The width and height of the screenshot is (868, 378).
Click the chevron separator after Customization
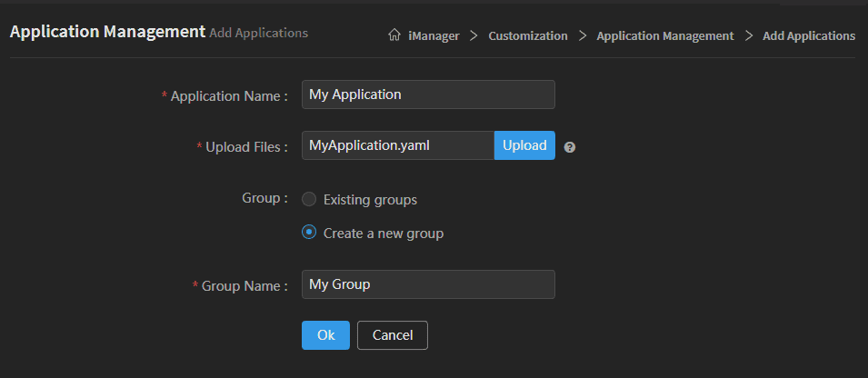point(582,35)
